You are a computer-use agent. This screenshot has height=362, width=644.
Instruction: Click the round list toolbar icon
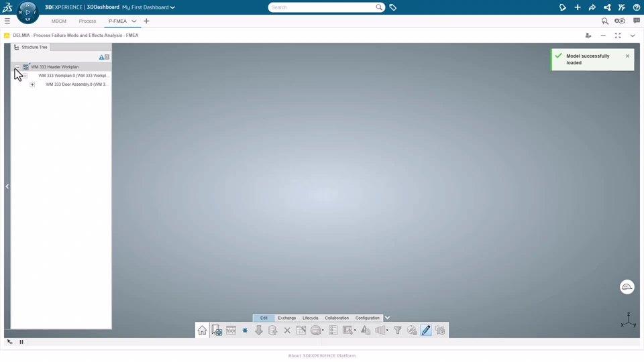315,330
